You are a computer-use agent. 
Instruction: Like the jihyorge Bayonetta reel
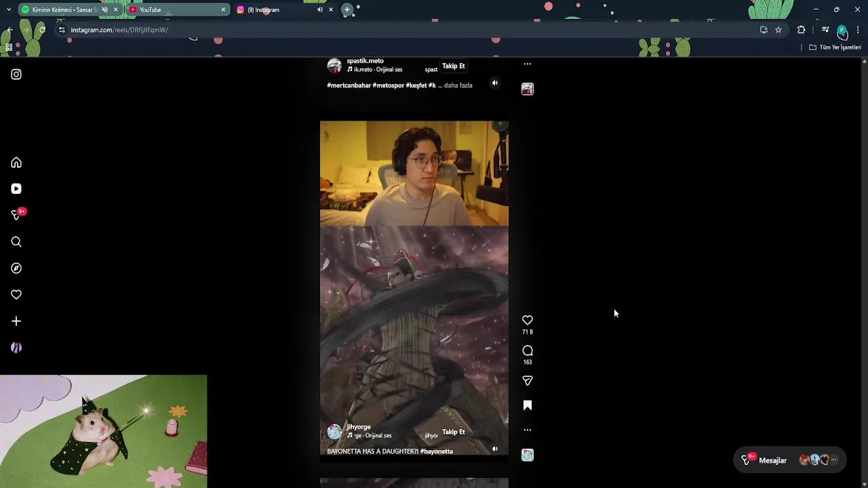[528, 320]
